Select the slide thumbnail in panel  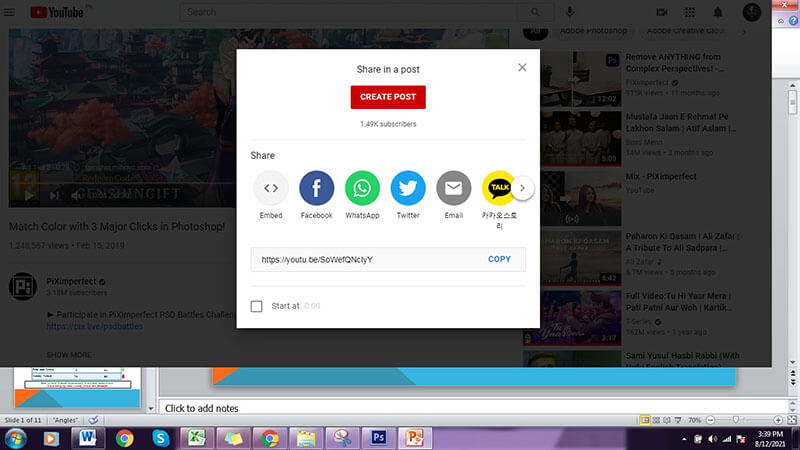77,388
